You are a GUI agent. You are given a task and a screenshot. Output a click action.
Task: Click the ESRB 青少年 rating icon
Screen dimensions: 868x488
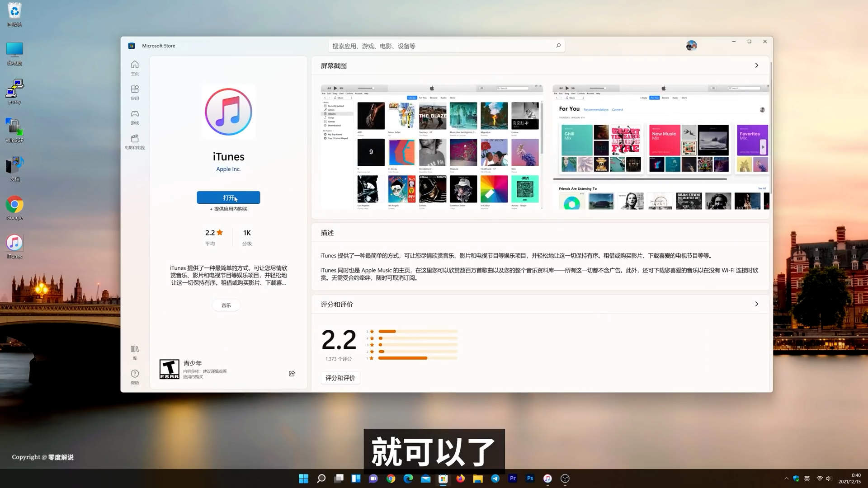click(169, 369)
